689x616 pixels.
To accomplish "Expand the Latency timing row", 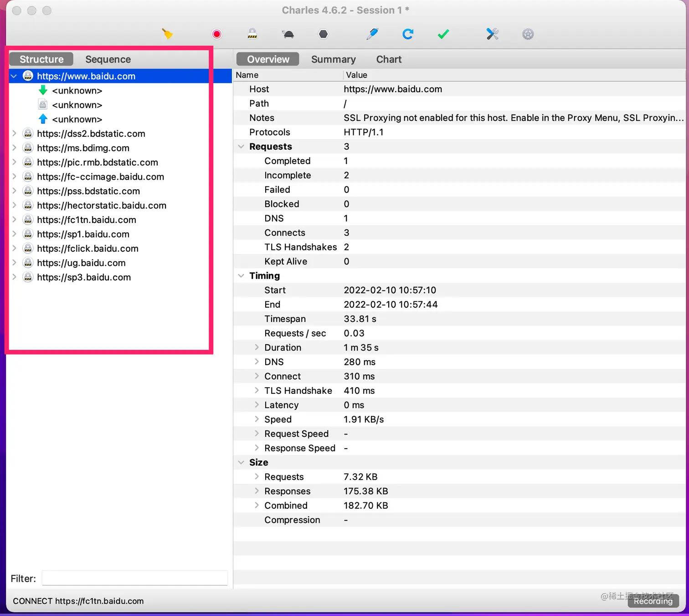I will pos(257,405).
